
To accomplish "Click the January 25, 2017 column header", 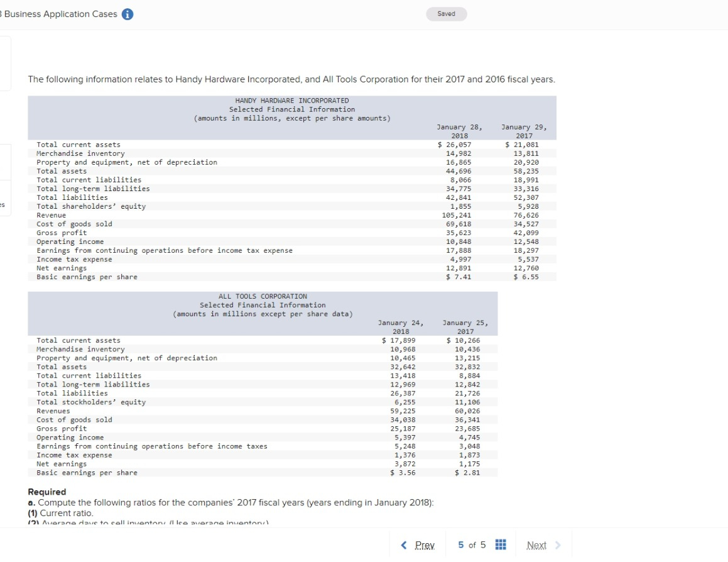I will 465,327.
